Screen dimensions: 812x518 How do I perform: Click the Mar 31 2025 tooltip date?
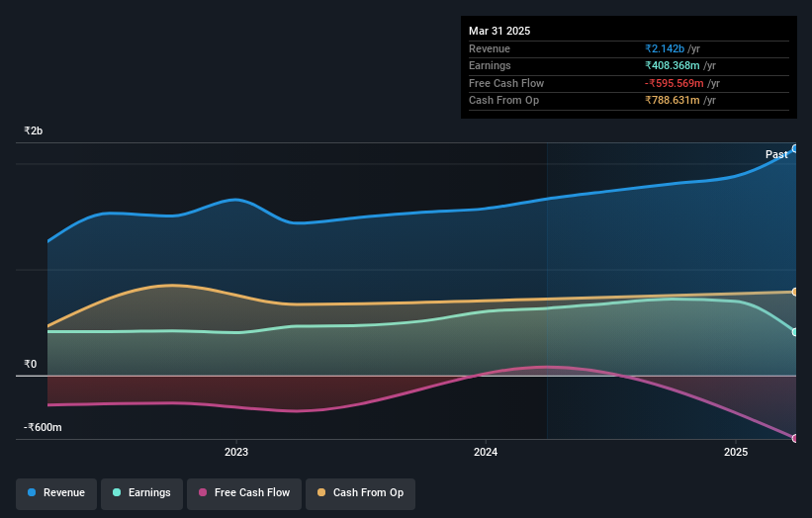(x=499, y=31)
